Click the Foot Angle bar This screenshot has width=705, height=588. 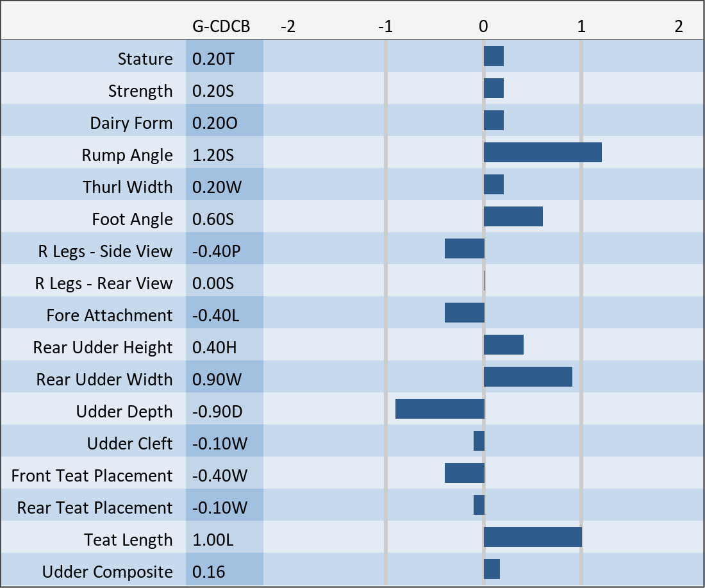click(513, 216)
